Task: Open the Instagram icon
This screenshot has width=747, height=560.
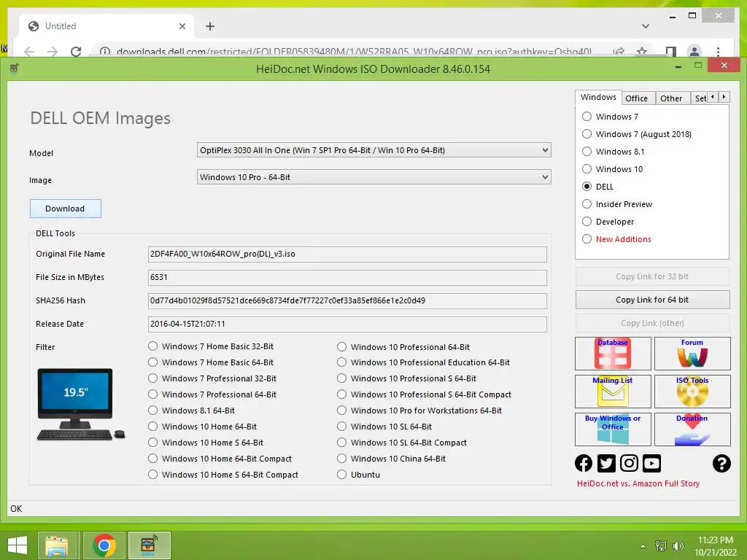Action: pos(629,463)
